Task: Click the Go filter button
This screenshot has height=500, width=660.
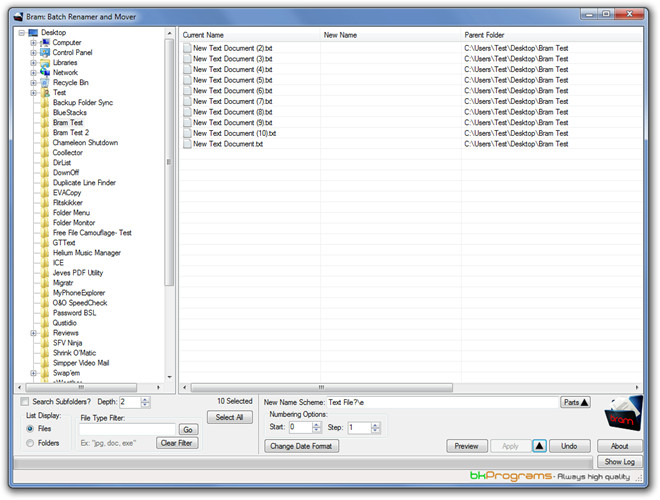Action: tap(188, 429)
